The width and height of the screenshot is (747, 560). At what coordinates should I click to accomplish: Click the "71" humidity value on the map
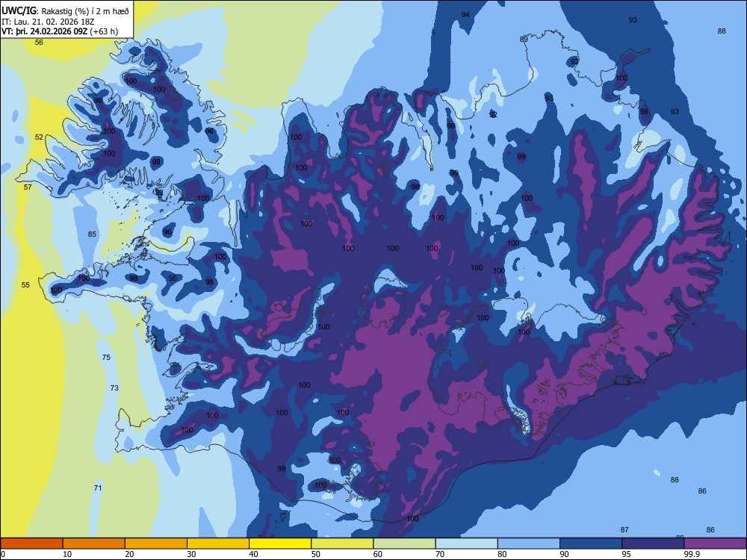98,488
